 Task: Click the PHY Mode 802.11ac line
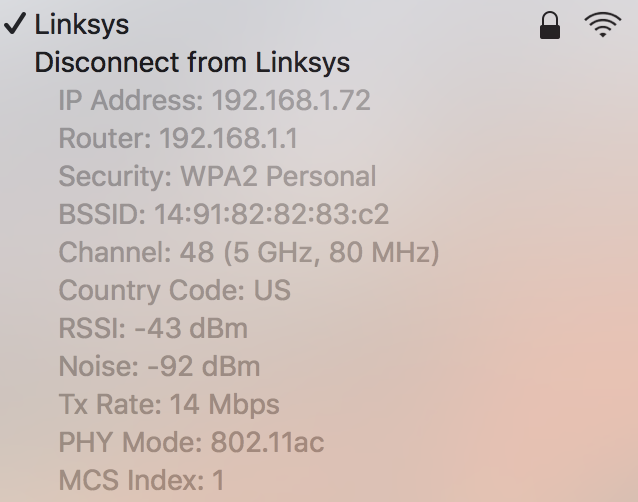coord(191,442)
